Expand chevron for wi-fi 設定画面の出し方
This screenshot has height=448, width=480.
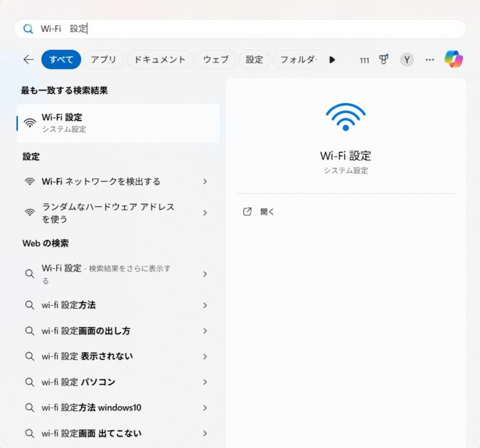point(205,331)
